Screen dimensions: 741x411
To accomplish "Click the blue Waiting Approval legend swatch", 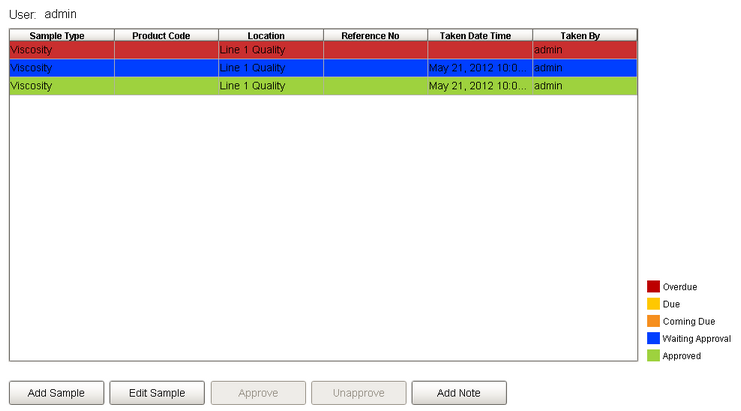I will point(653,338).
